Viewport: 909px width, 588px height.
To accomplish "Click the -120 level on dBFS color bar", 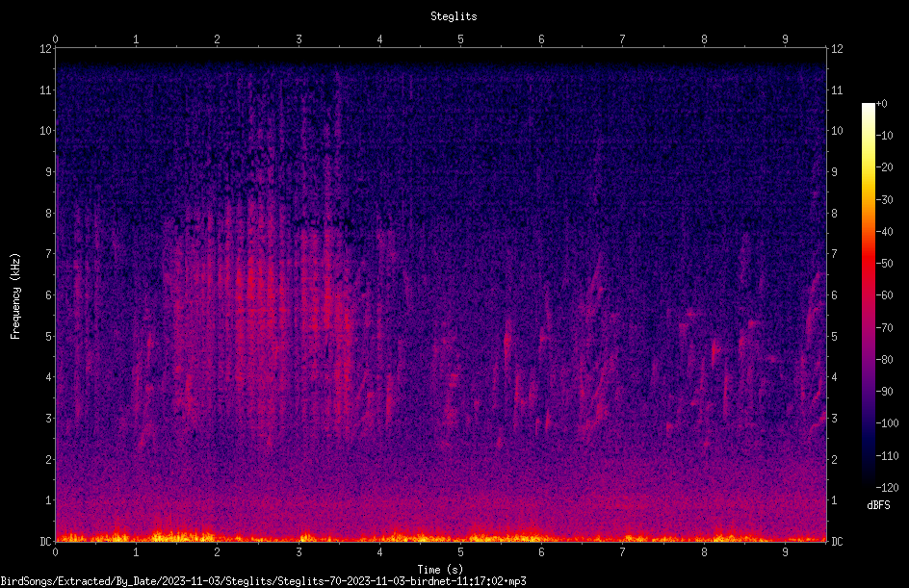I will click(887, 488).
